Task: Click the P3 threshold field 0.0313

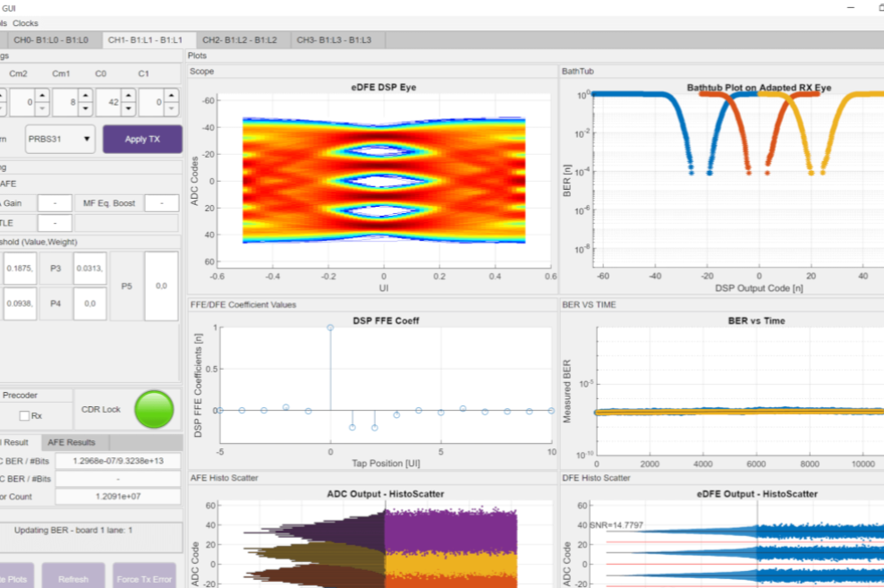Action: (x=89, y=268)
